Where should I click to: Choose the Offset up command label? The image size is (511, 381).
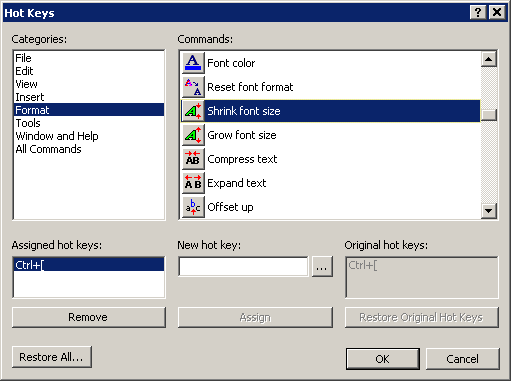(230, 207)
